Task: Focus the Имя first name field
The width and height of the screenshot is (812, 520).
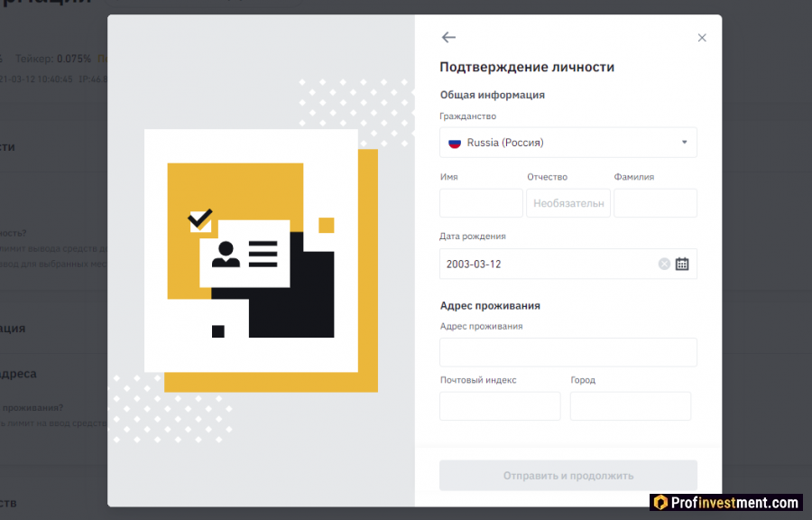Action: (481, 203)
